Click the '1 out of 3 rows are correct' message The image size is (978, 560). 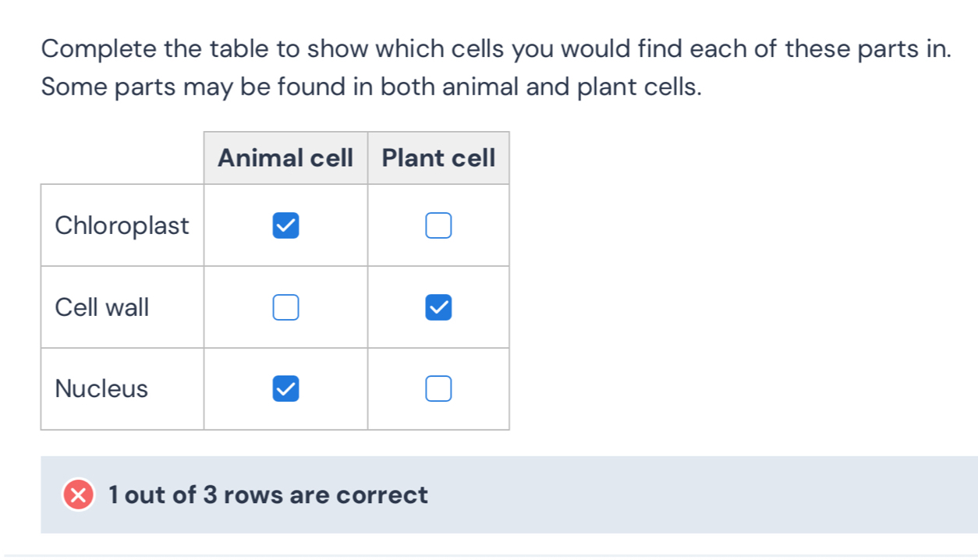[269, 495]
